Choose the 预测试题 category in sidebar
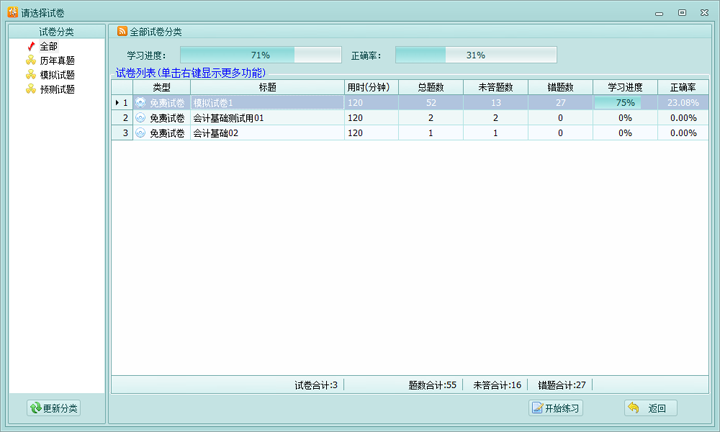720x432 pixels. pyautogui.click(x=57, y=88)
